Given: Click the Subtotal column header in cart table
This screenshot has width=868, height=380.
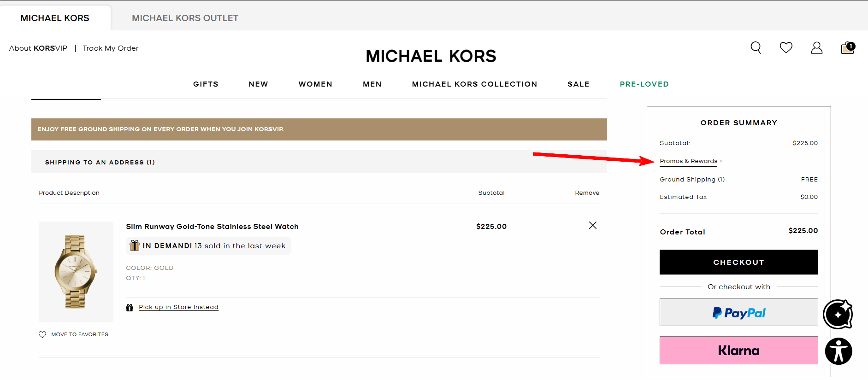Looking at the screenshot, I should pyautogui.click(x=491, y=193).
